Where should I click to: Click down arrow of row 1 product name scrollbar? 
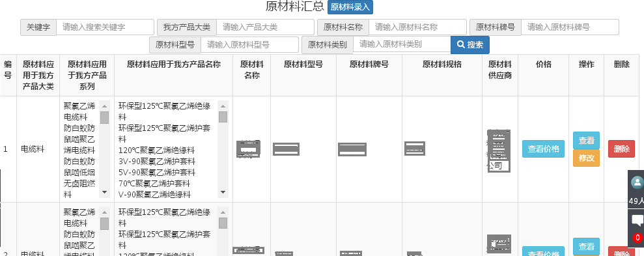pyautogui.click(x=223, y=192)
